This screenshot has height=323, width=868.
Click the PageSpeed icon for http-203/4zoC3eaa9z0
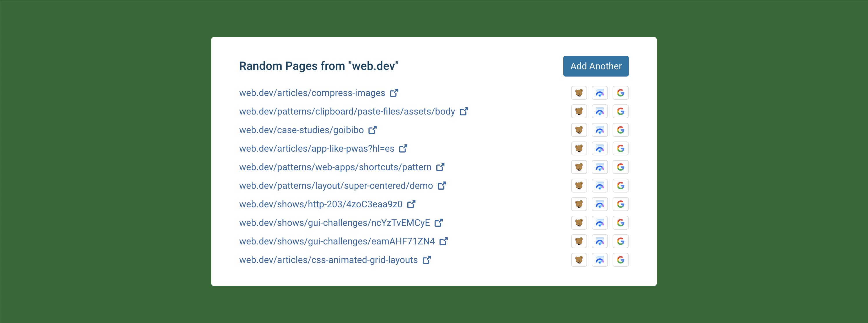click(600, 204)
